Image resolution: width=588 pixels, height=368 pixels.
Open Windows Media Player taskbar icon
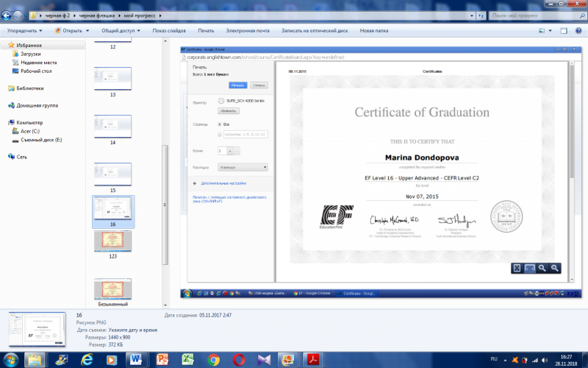(112, 360)
